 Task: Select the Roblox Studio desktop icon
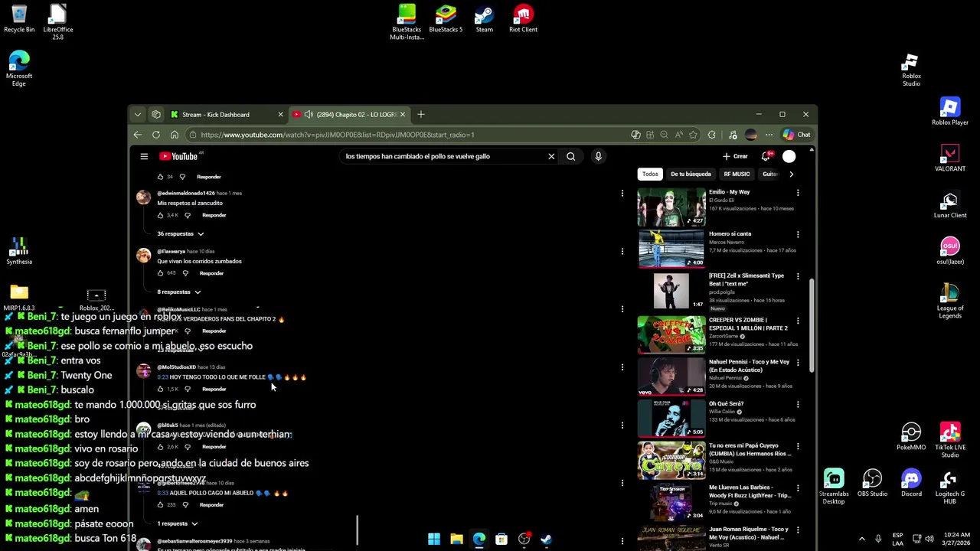[911, 70]
